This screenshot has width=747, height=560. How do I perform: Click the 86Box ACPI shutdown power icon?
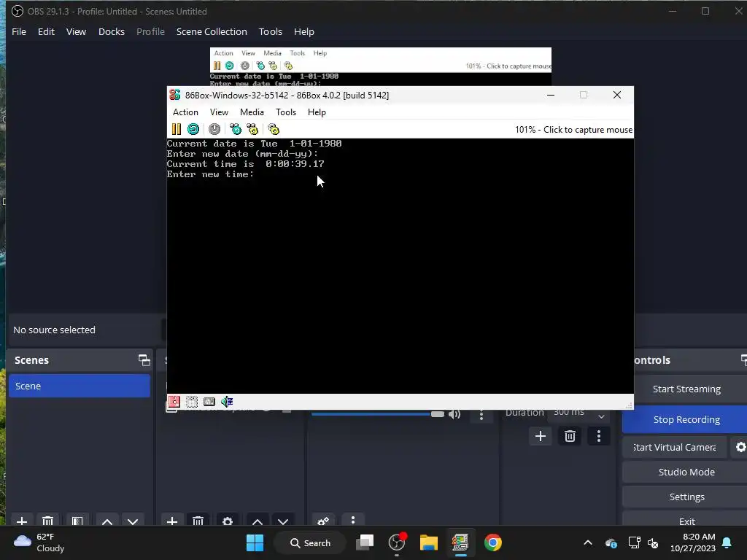tap(214, 129)
